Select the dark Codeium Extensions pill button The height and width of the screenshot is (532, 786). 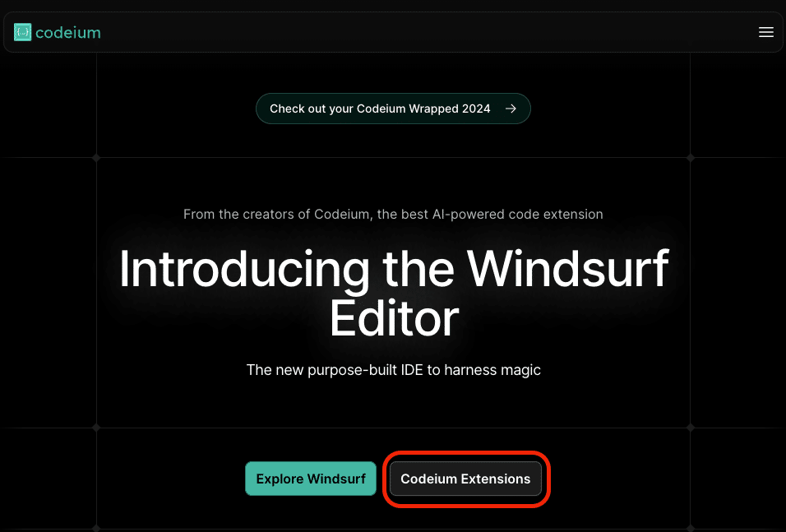click(465, 479)
